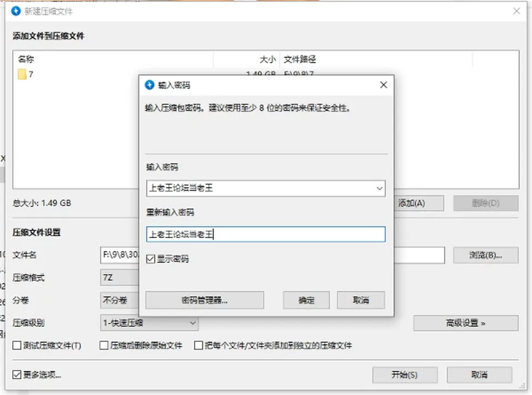Viewport: 532px width, 395px height.
Task: Toggle the 更多选项 checkbox
Action: point(17,374)
